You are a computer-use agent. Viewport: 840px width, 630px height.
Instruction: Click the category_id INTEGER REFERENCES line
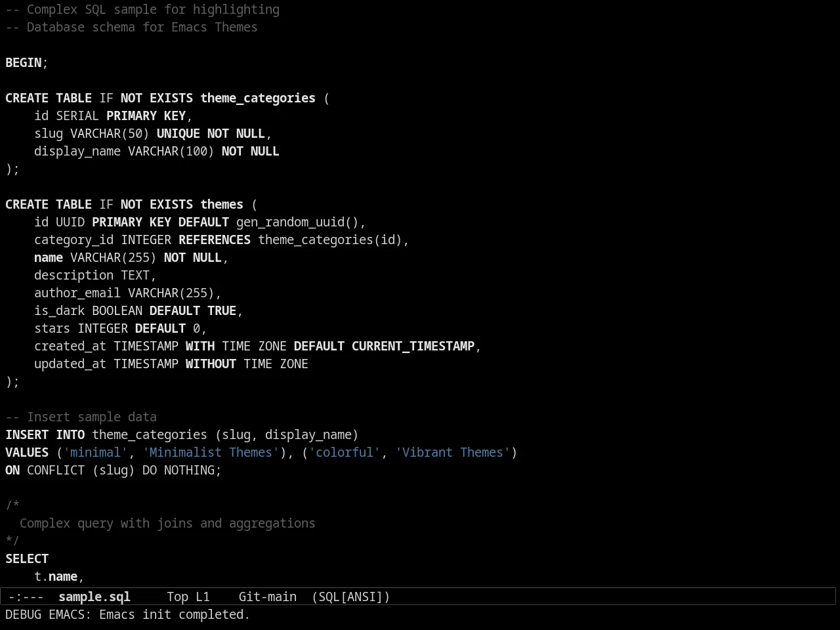pos(222,240)
